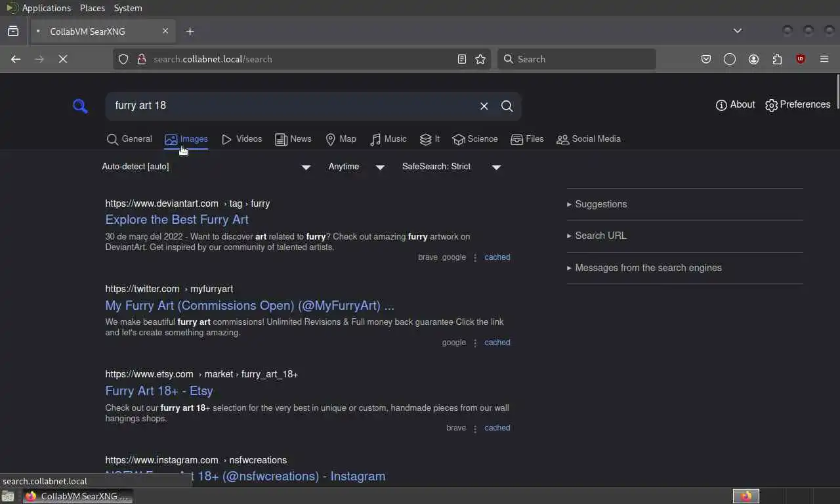
Task: Switch to the Files tab
Action: click(528, 139)
